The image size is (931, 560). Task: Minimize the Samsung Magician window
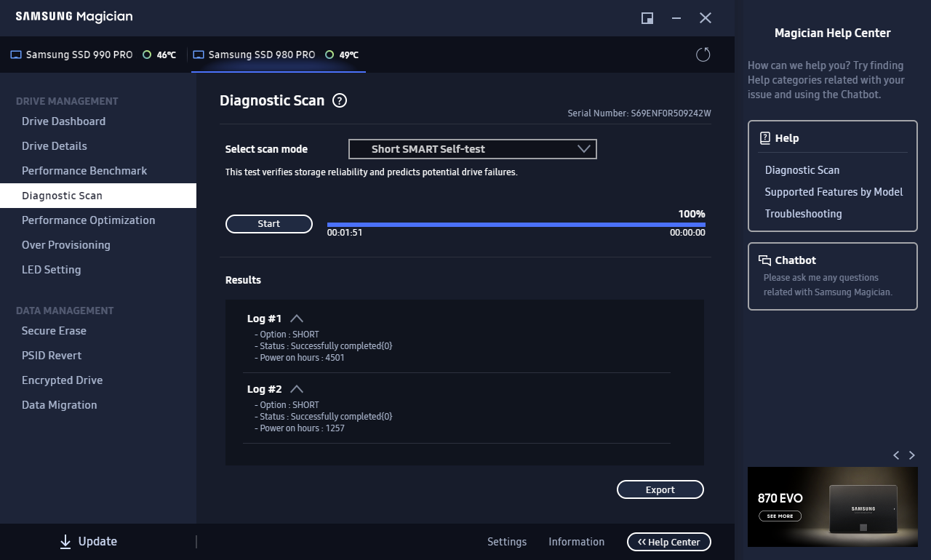tap(677, 18)
